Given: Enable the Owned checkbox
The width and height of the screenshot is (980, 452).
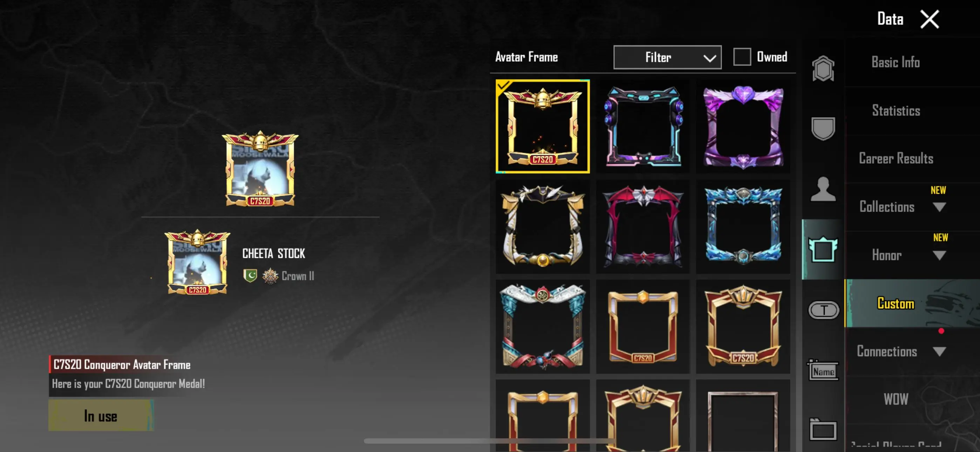Looking at the screenshot, I should [x=742, y=57].
